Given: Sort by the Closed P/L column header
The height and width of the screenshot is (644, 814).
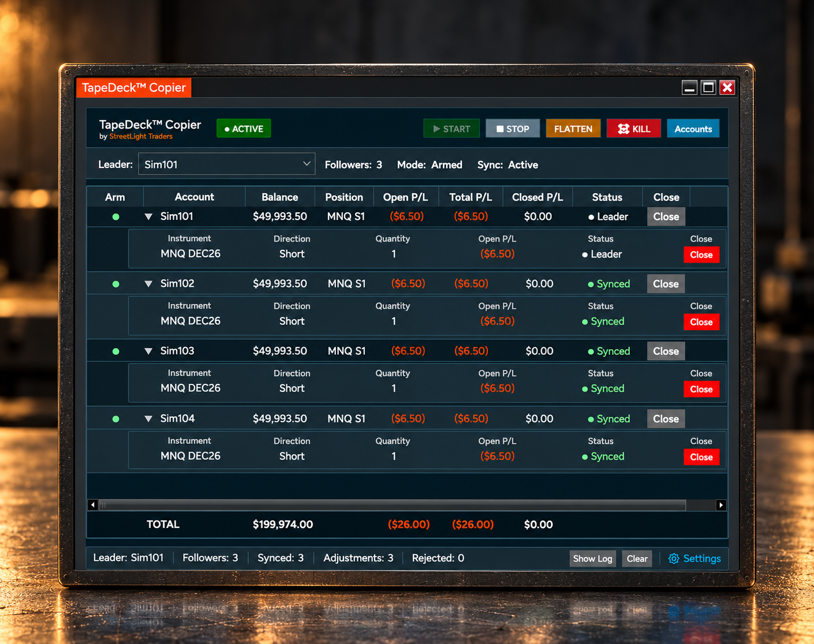Looking at the screenshot, I should click(537, 197).
